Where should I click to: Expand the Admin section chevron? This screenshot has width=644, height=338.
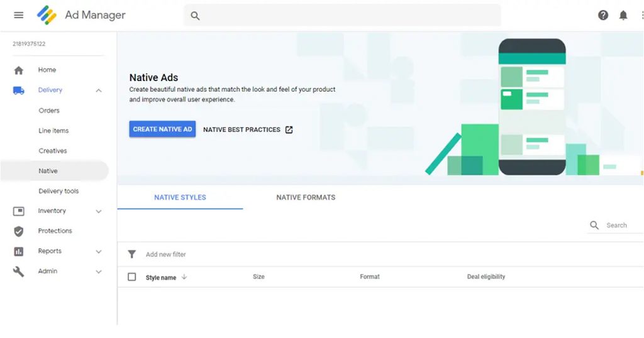[99, 271]
